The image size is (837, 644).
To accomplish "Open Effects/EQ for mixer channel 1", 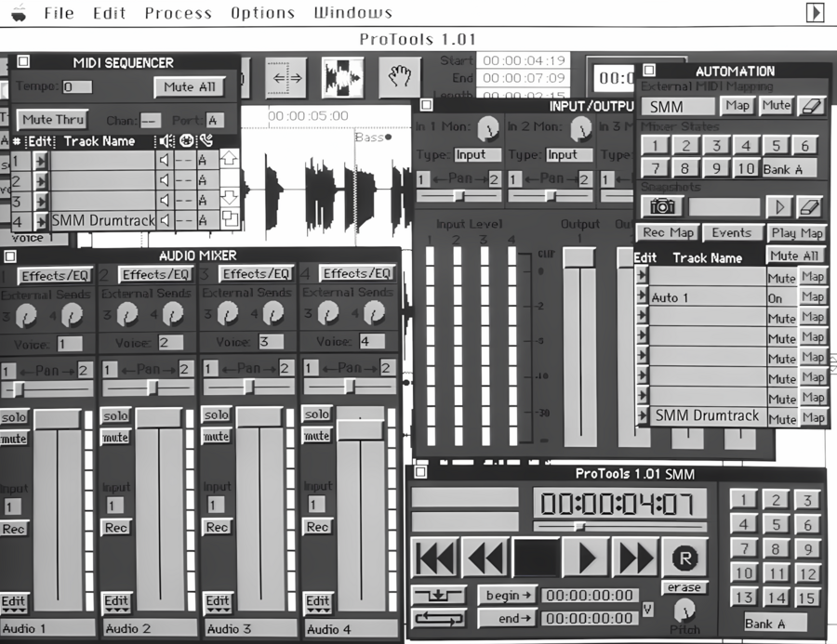I will 55,275.
